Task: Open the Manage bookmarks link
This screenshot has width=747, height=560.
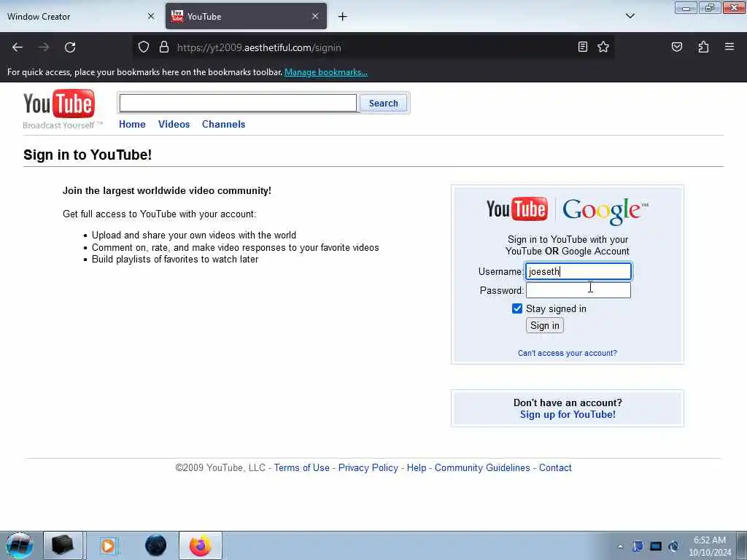Action: (326, 72)
